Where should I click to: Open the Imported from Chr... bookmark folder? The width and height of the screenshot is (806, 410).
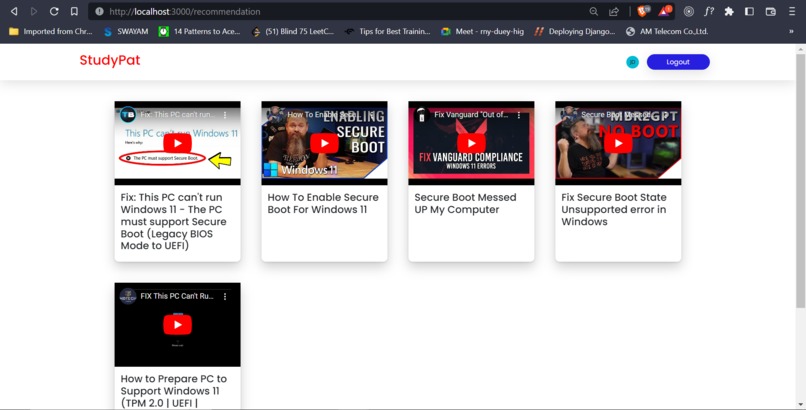[50, 31]
